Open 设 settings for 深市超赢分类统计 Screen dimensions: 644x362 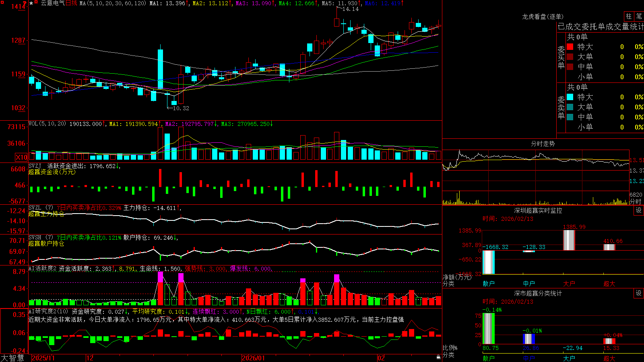pyautogui.click(x=639, y=293)
